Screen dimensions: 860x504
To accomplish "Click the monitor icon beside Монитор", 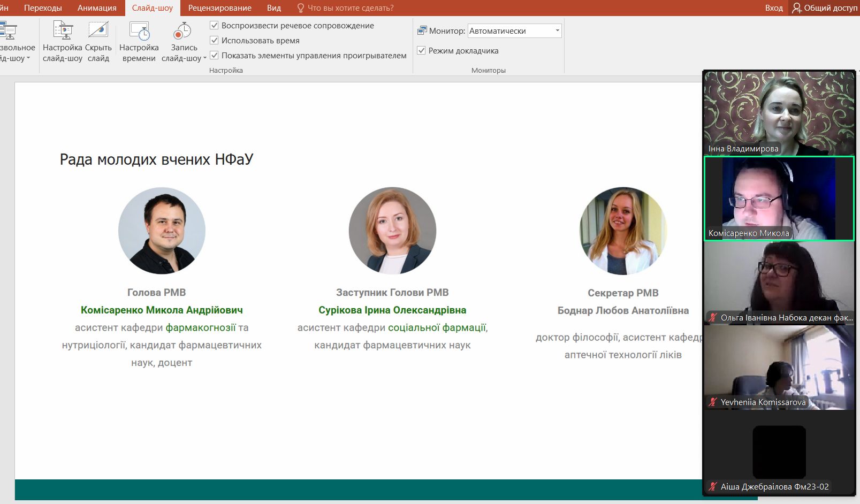I will (x=422, y=30).
